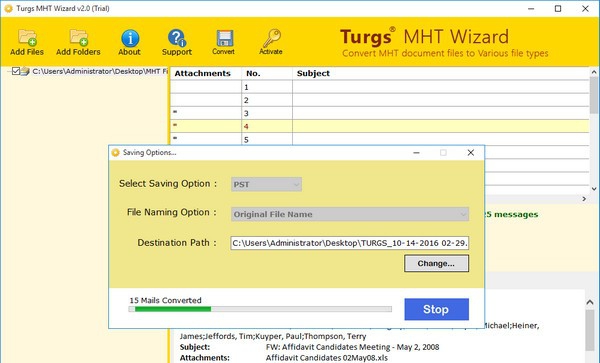Select message row number 5
600x363 pixels.
(380, 139)
